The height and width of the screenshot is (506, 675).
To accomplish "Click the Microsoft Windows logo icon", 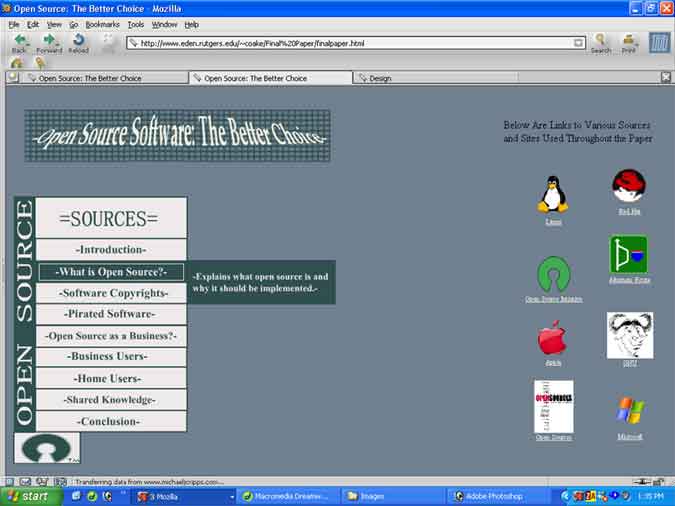I will (x=630, y=411).
